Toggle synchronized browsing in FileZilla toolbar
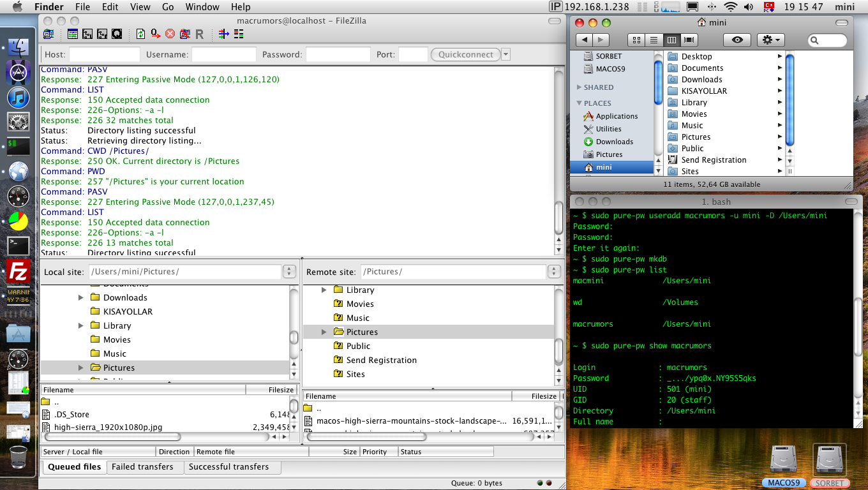Screen dimensions: 868x490 238,34
